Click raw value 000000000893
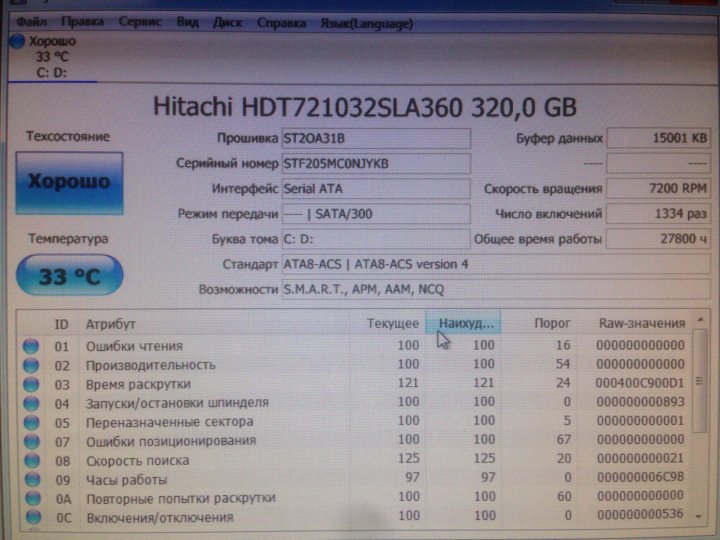Image resolution: width=720 pixels, height=540 pixels. 640,402
